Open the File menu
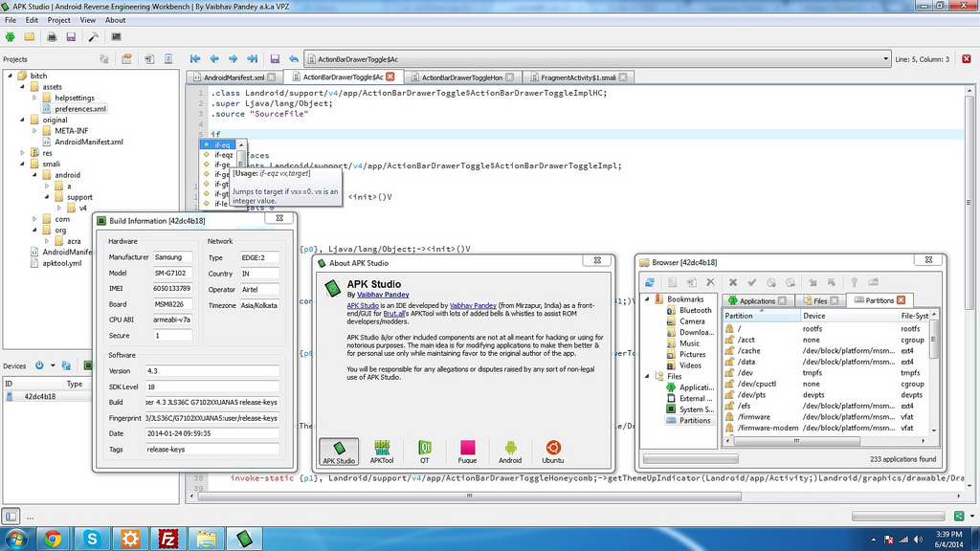The width and height of the screenshot is (980, 551). point(11,20)
